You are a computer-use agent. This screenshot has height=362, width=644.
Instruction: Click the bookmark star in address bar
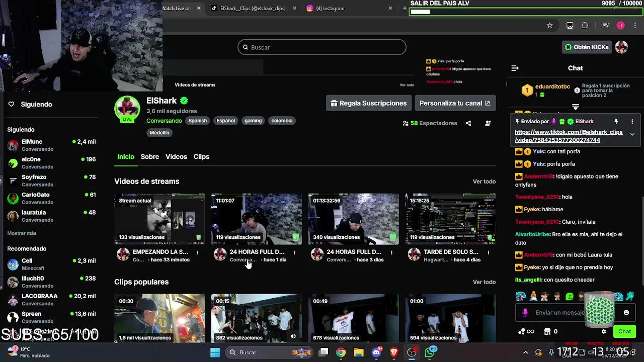(x=549, y=26)
